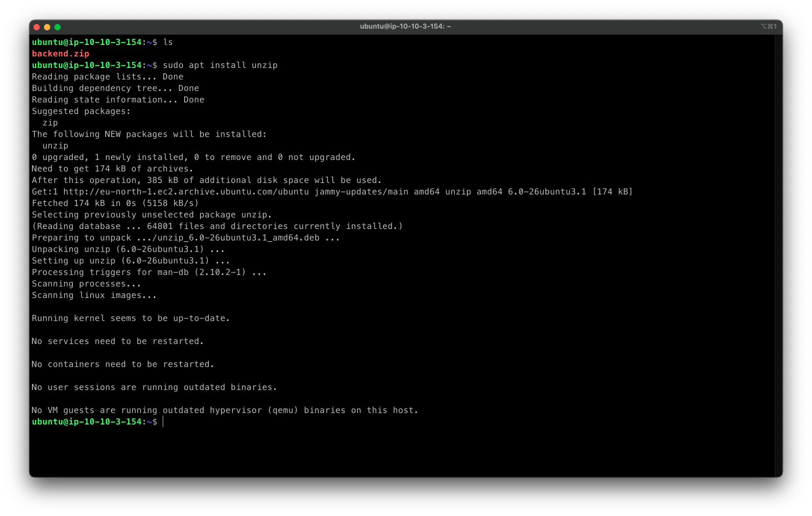This screenshot has width=812, height=516.
Task: Click the title ubuntu@ip-10-10-3-154 in titlebar
Action: point(405,27)
